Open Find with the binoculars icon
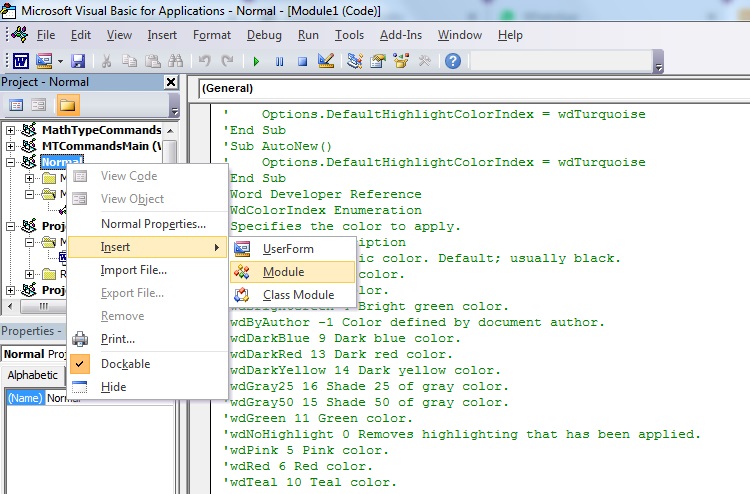This screenshot has height=494, width=750. (175, 61)
